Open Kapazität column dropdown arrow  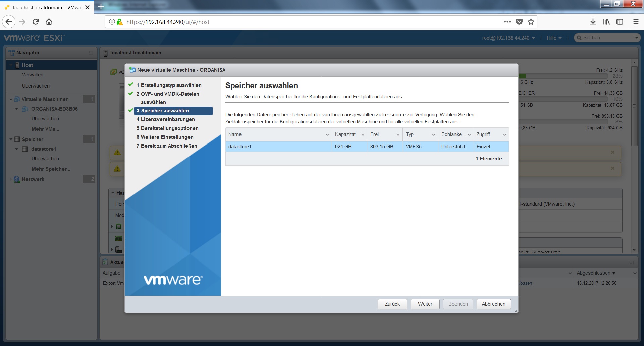tap(363, 135)
